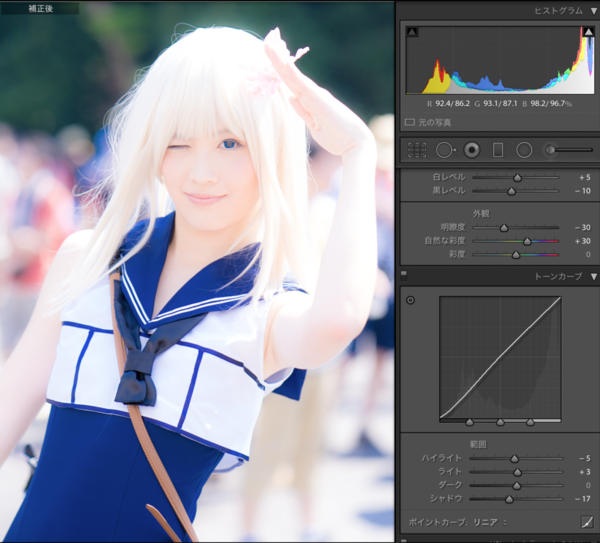Select the Graduated Filter tool
The image size is (600, 543).
click(x=498, y=150)
